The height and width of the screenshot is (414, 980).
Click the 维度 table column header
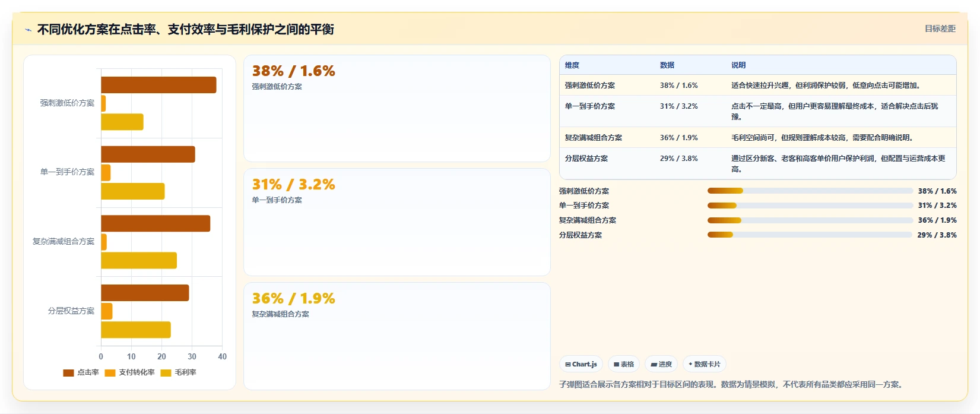click(x=572, y=65)
